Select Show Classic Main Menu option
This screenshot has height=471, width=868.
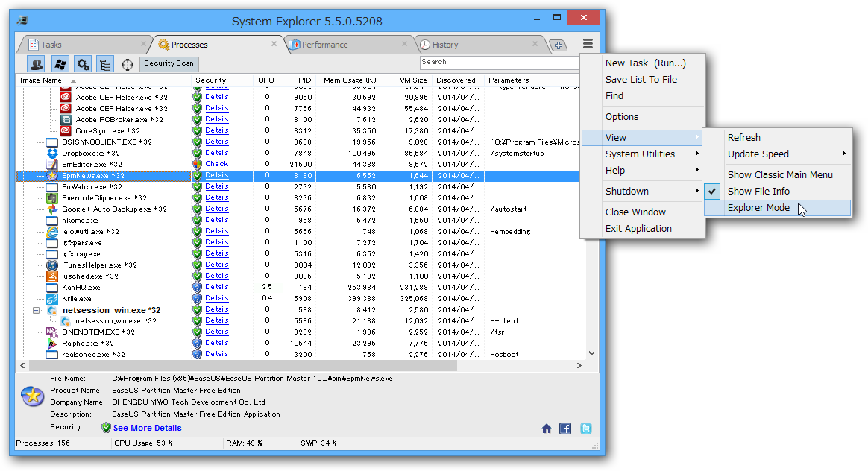[x=777, y=174]
